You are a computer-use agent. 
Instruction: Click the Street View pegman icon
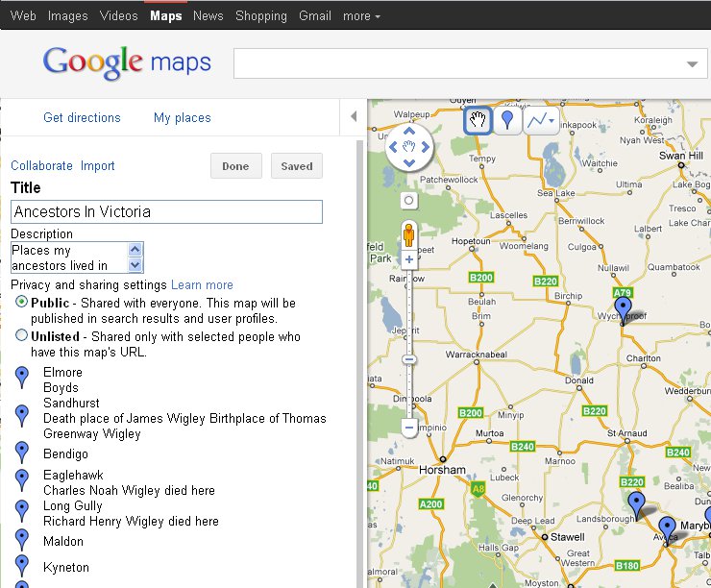pos(409,234)
